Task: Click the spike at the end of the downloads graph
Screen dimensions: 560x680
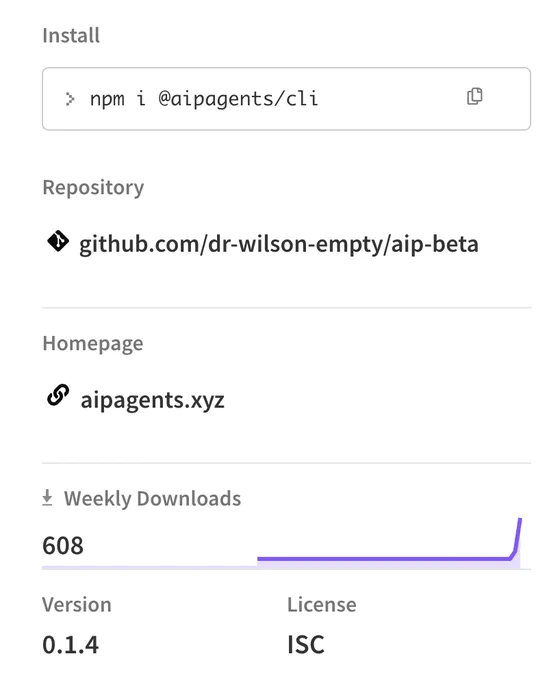Action: [517, 538]
